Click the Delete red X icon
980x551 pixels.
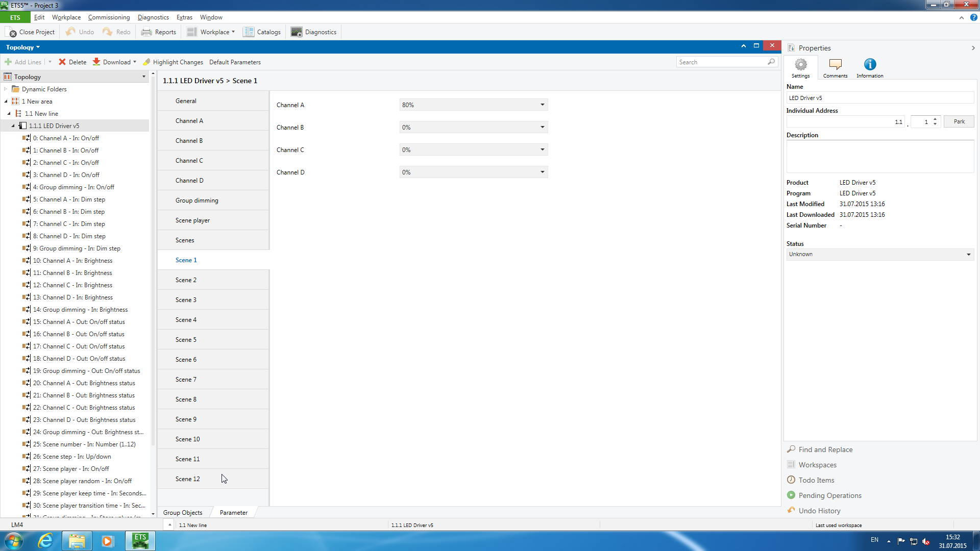[x=62, y=62]
